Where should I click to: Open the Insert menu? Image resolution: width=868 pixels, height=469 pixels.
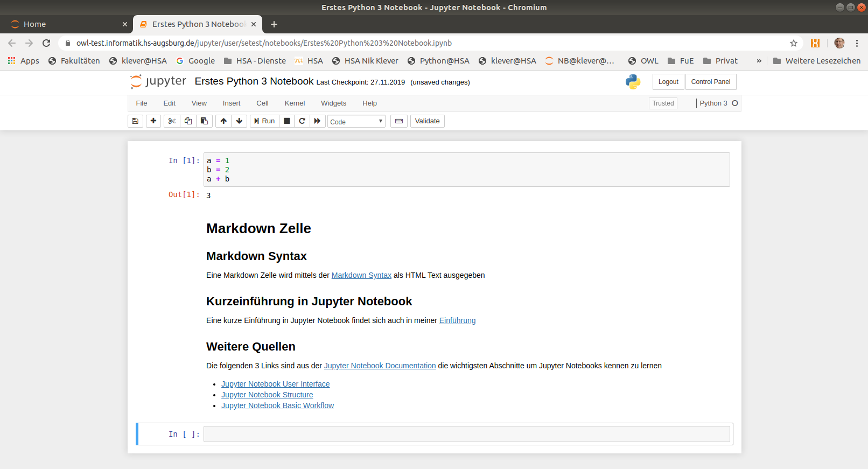pyautogui.click(x=232, y=103)
